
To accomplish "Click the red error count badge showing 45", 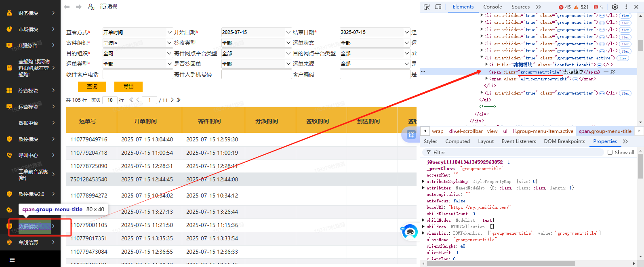I will (x=565, y=7).
